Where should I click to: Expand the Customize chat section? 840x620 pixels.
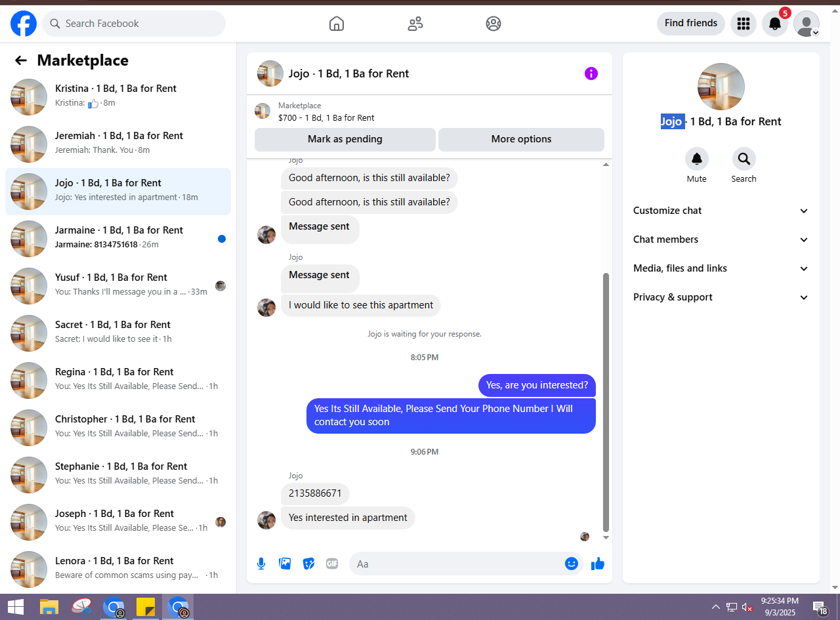[721, 211]
